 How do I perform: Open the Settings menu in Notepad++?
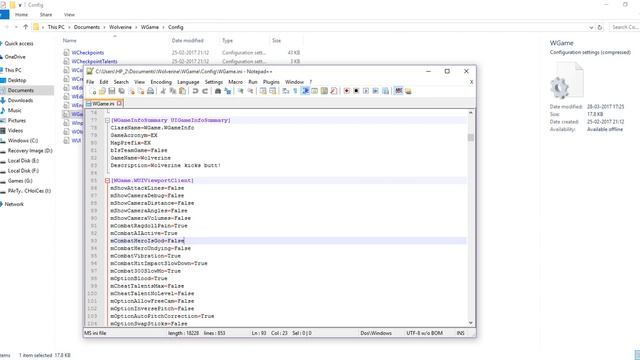(214, 82)
